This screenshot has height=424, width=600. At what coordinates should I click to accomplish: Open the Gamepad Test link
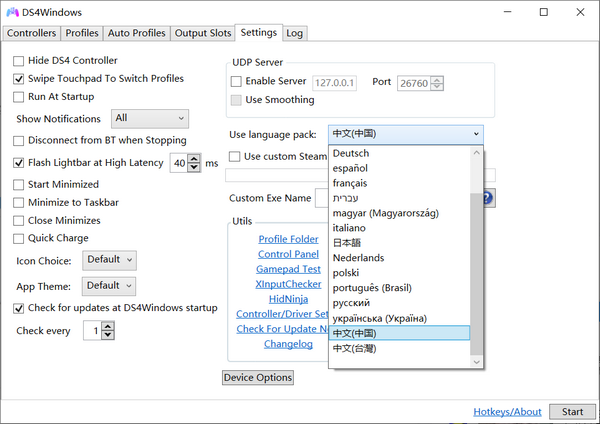(x=288, y=269)
